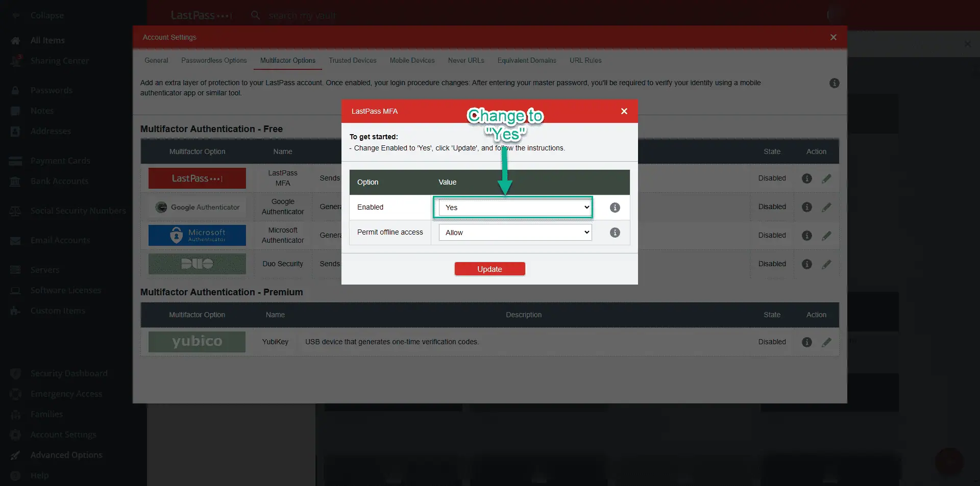Edit the Google Authenticator option

826,207
